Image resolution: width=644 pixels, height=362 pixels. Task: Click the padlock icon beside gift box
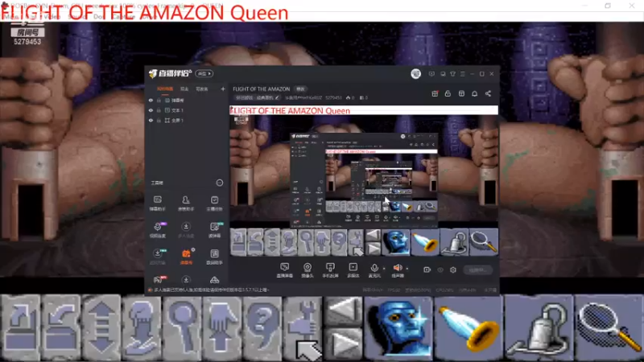pyautogui.click(x=448, y=93)
